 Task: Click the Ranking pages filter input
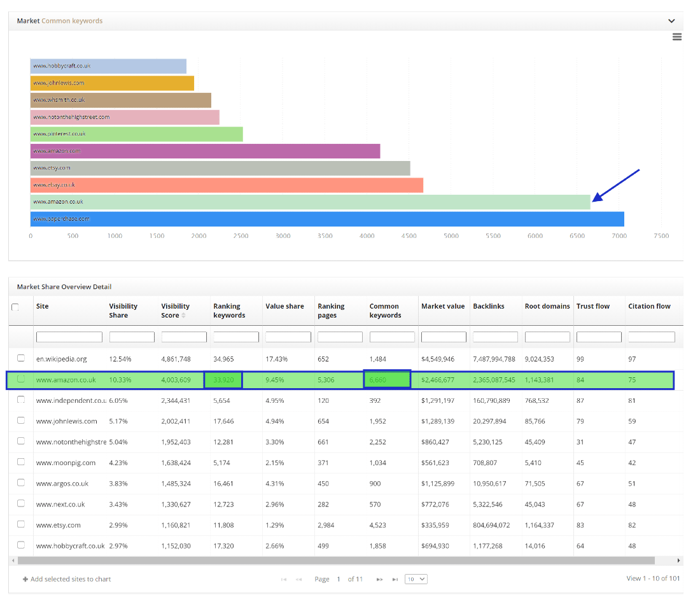click(340, 337)
